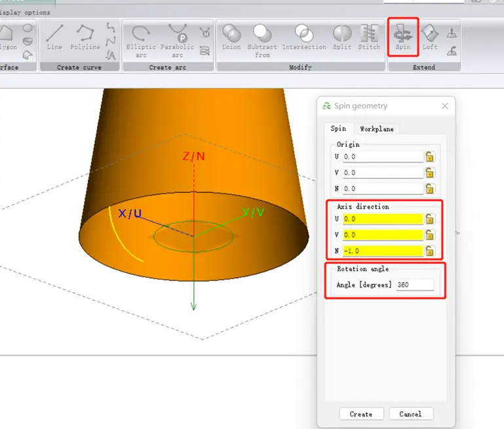Click the X/U axis label
Viewport: 504px width, 429px height.
(130, 214)
